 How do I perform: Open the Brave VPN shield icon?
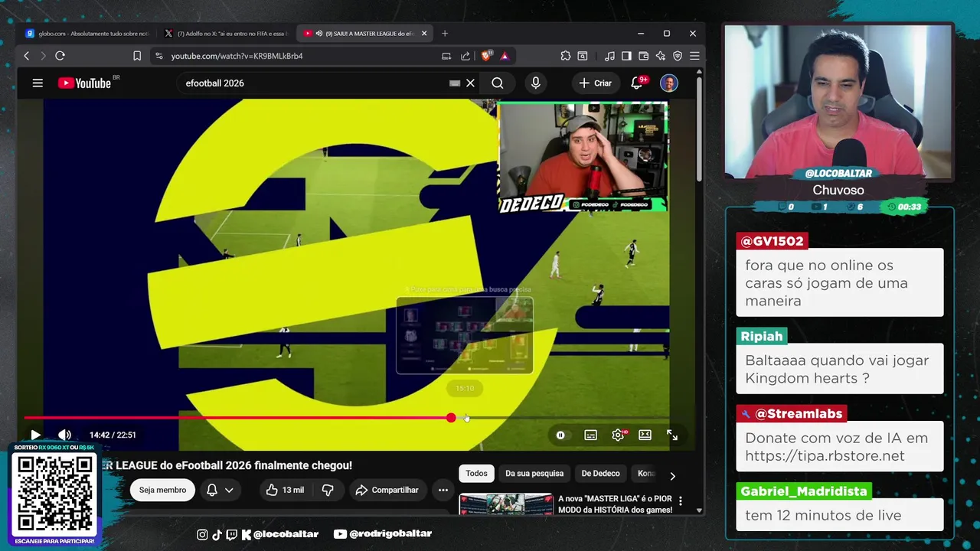(x=678, y=56)
